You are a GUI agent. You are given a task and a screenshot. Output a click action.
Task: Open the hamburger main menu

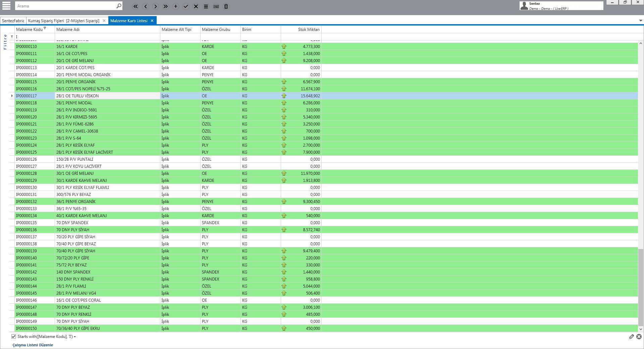coord(6,6)
